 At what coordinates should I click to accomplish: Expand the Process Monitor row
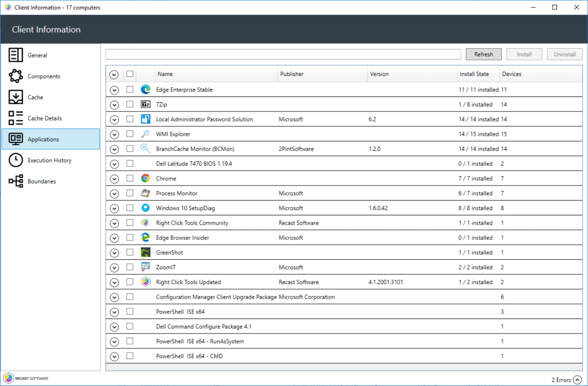(x=114, y=194)
